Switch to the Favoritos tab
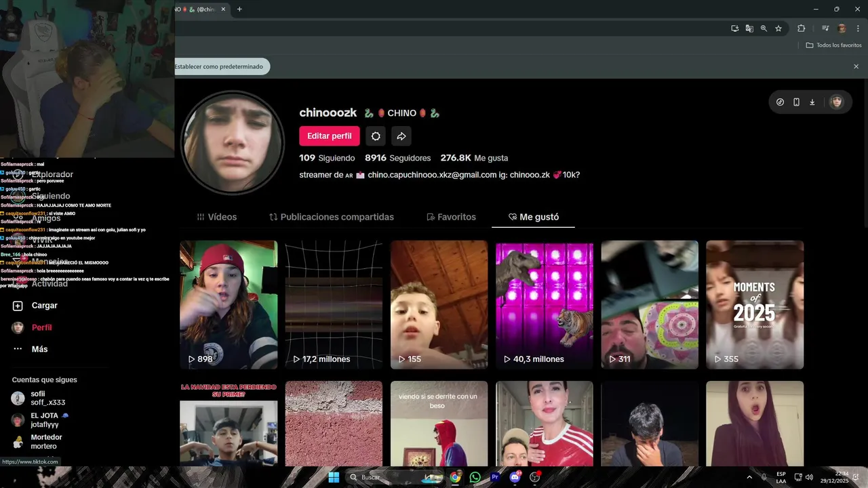 (x=451, y=217)
